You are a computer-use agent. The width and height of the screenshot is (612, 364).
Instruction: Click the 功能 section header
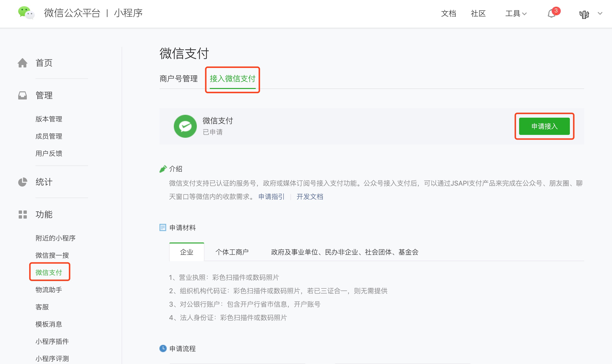point(44,214)
